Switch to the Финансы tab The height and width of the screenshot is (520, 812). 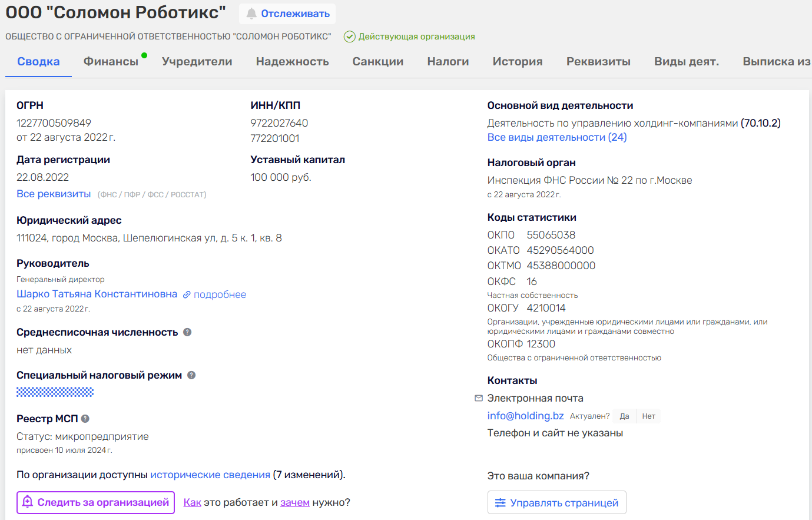111,62
